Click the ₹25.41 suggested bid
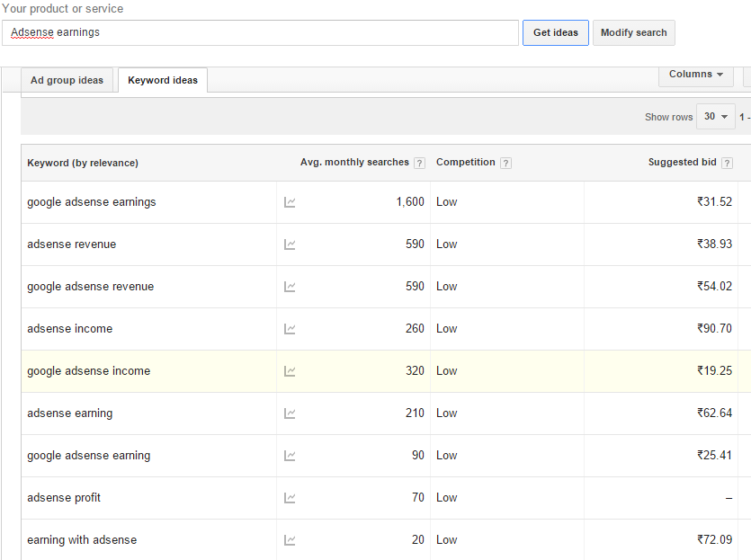 715,455
